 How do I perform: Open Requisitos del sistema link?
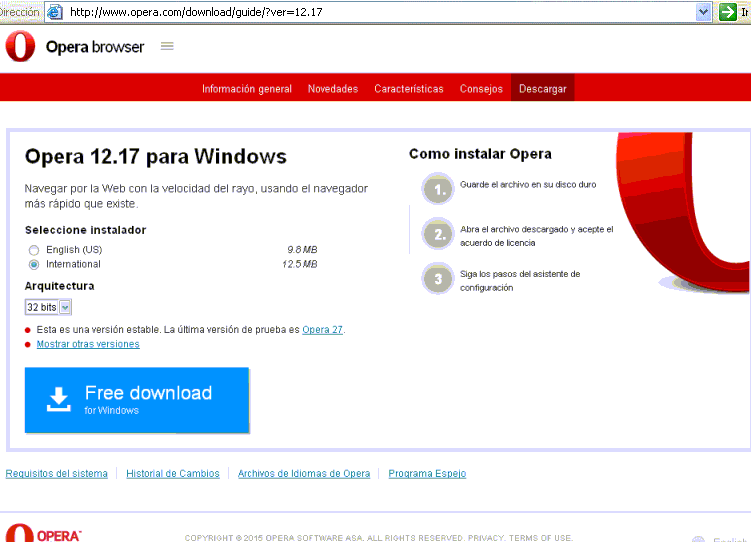[x=57, y=473]
